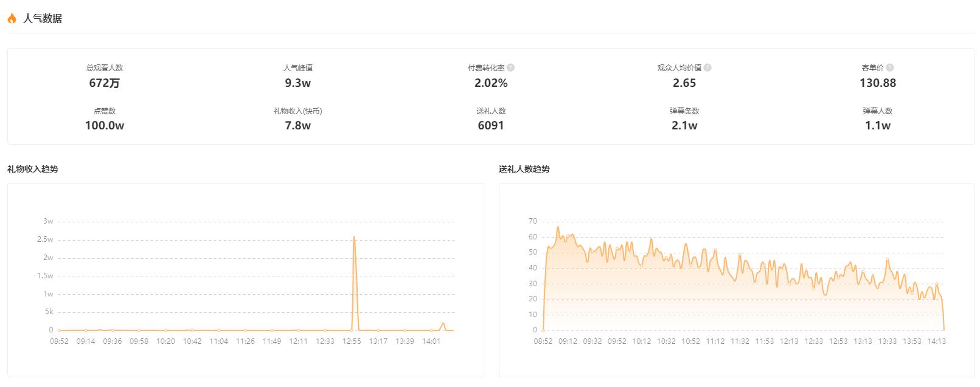The image size is (980, 387).
Task: Click the 送礼人数 value 6091
Action: [x=491, y=126]
